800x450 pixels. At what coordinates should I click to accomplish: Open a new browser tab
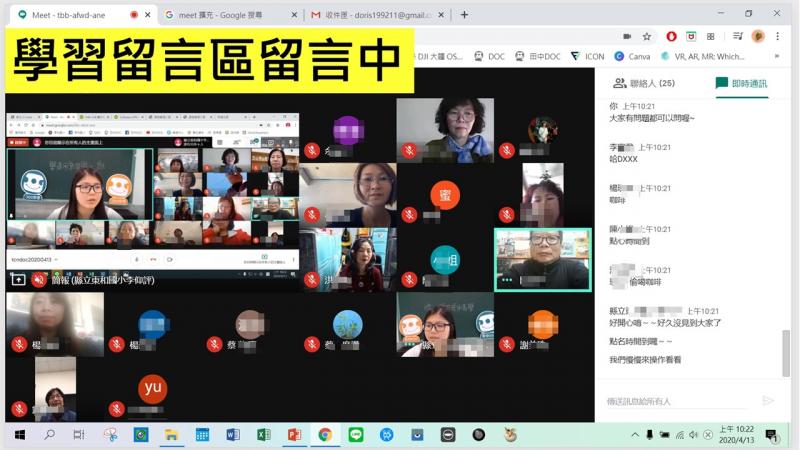pyautogui.click(x=464, y=15)
